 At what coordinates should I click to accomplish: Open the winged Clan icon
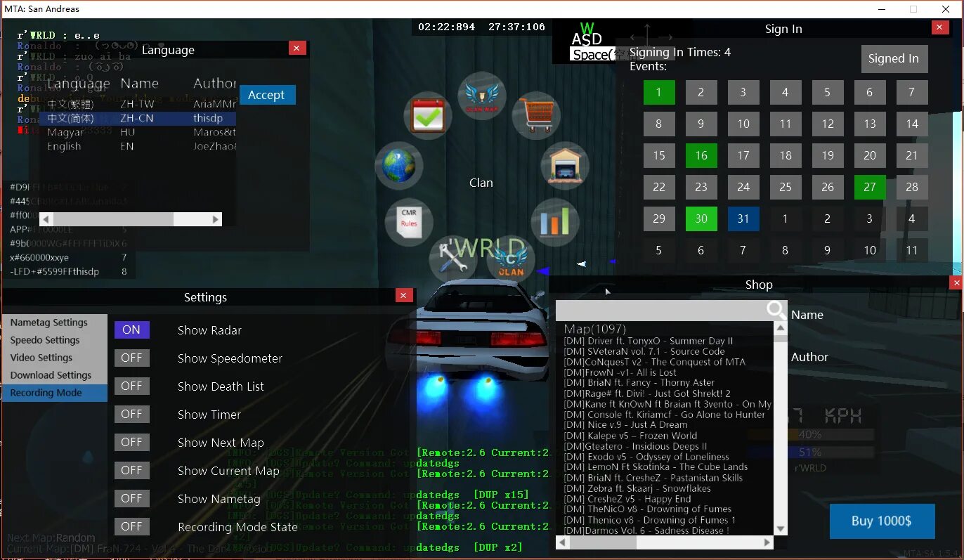(511, 259)
